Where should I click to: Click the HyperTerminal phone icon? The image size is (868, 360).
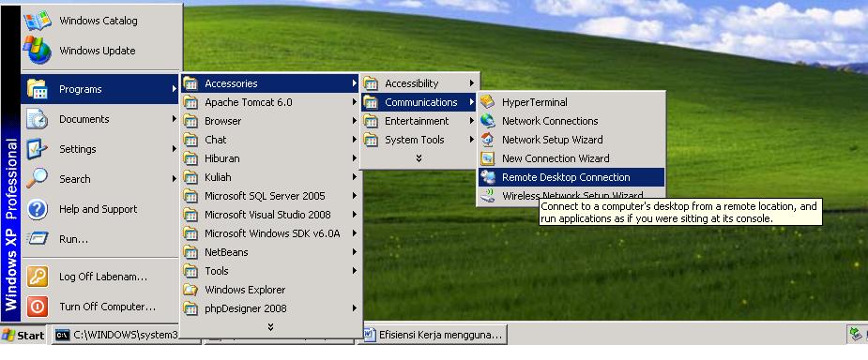487,102
